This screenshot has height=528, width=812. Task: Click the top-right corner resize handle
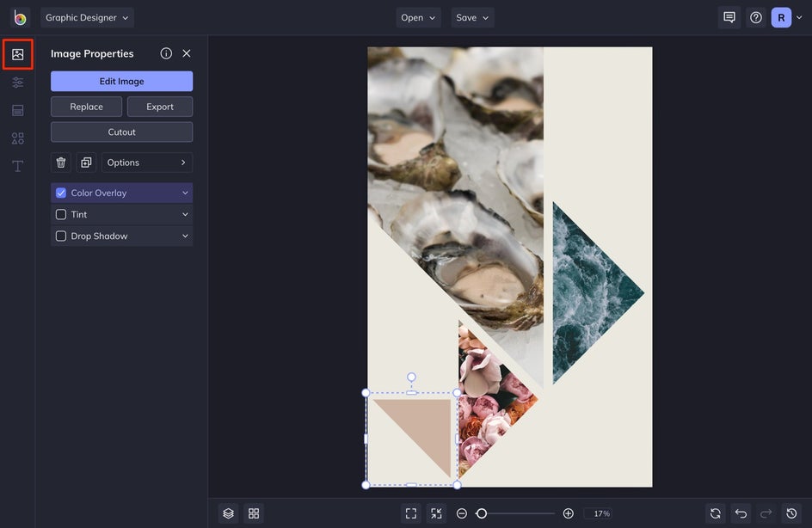tap(457, 393)
